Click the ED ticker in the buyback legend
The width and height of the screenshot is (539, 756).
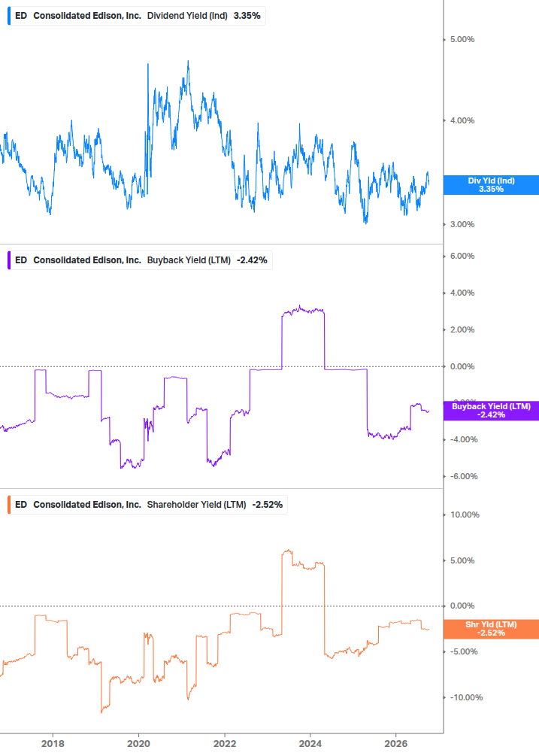tap(21, 260)
